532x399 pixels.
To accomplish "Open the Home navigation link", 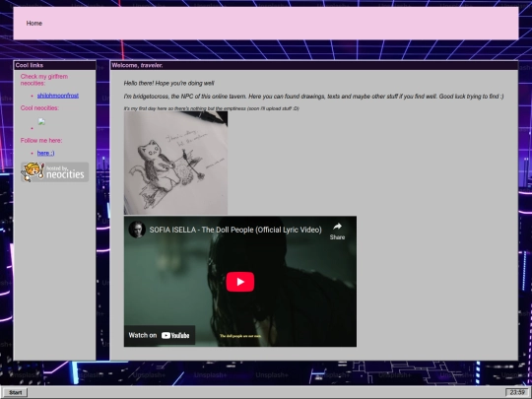I will [34, 23].
